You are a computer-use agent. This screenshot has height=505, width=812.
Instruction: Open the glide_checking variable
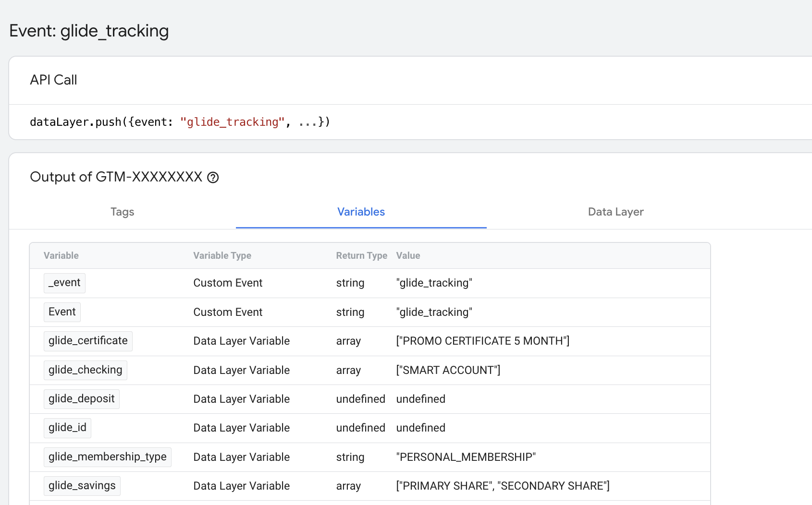(85, 370)
